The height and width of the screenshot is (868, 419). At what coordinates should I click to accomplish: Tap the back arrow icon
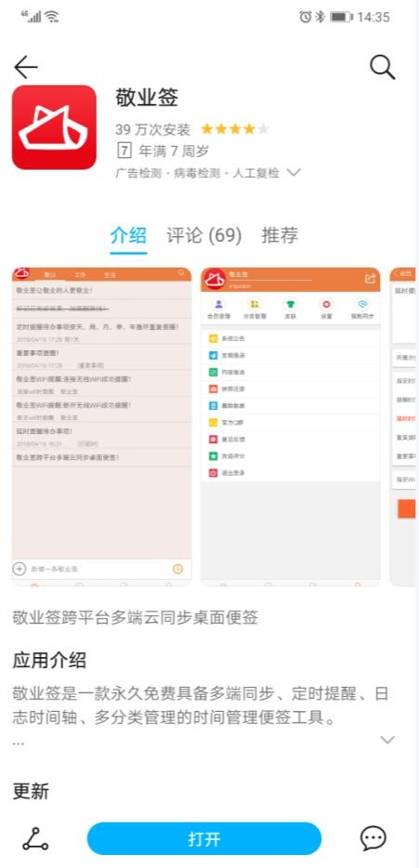(25, 68)
